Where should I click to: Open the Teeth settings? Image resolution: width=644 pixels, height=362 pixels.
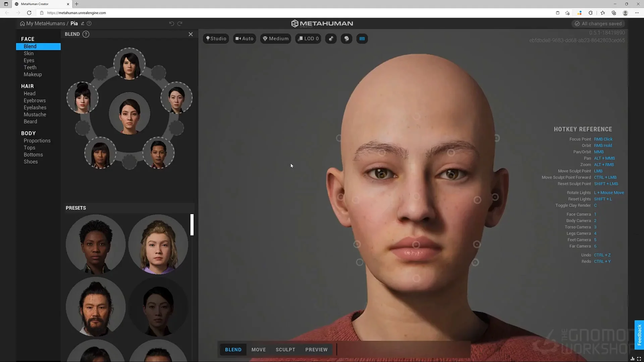pos(30,68)
